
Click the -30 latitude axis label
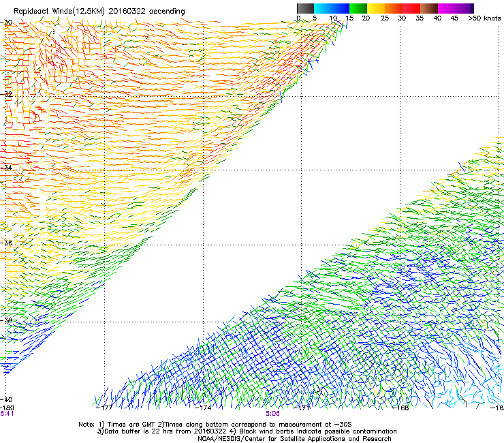(x=7, y=22)
